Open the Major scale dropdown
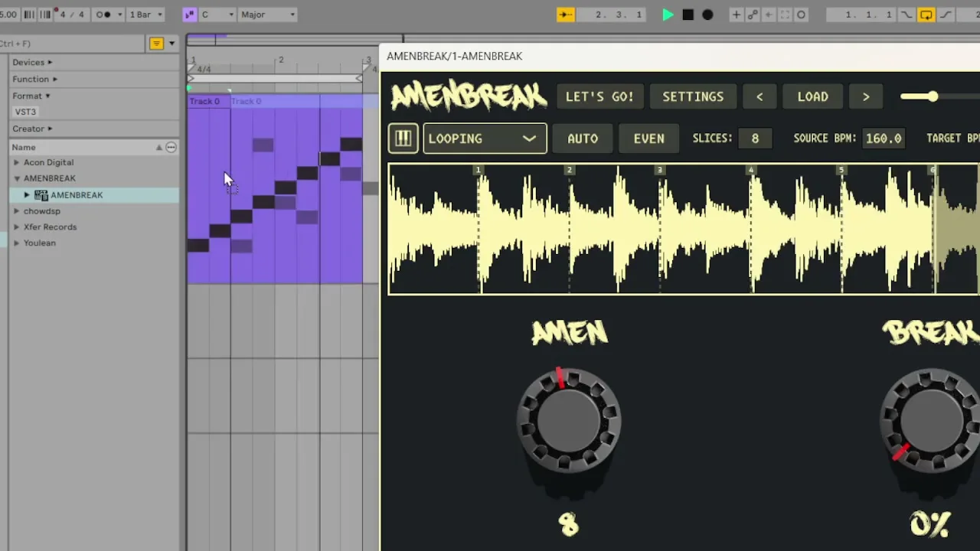980x551 pixels. [266, 15]
